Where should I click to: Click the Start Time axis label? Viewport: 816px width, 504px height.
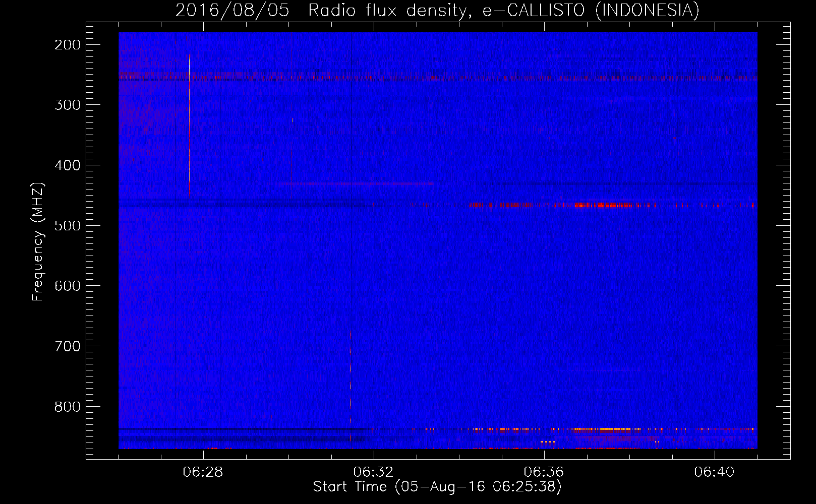coord(437,487)
